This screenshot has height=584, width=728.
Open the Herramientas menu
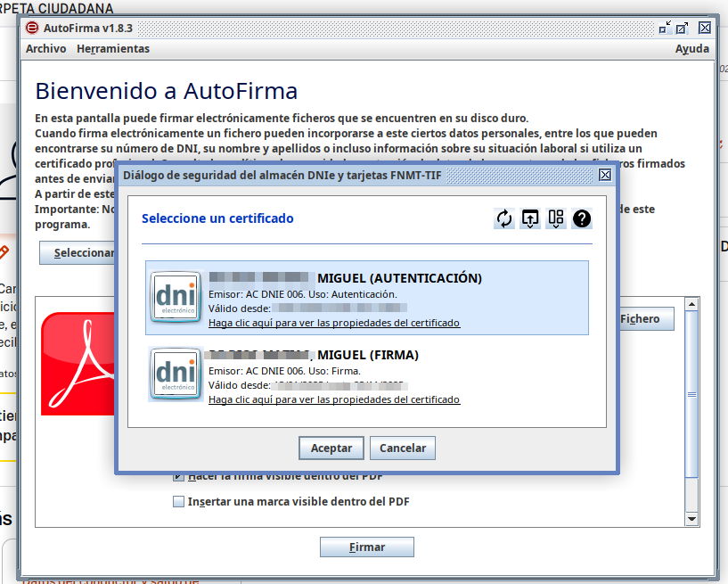pos(113,49)
